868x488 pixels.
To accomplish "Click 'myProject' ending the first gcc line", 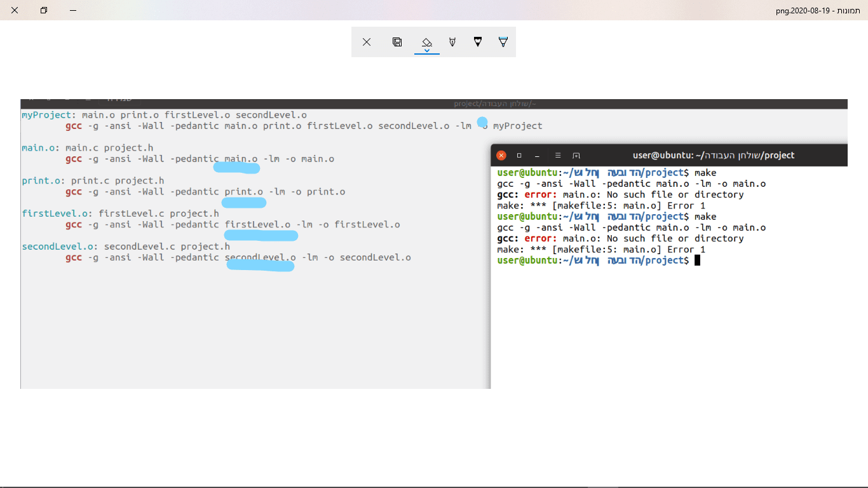I will pyautogui.click(x=518, y=126).
